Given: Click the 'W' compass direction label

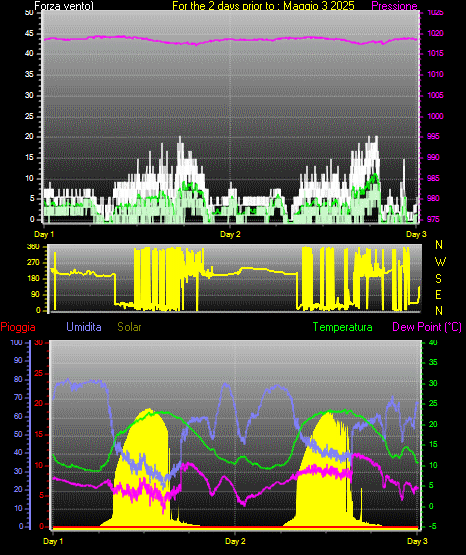Looking at the screenshot, I should (x=440, y=262).
